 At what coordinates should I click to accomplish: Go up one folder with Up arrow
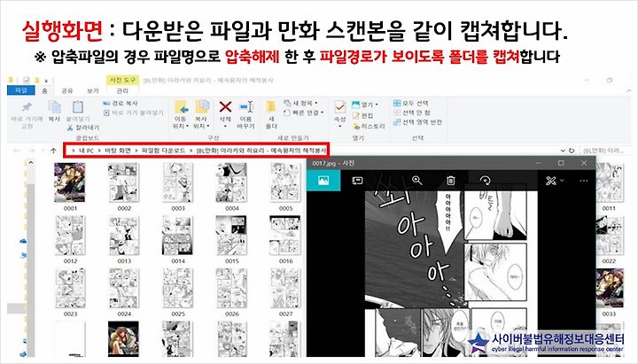tap(53, 151)
